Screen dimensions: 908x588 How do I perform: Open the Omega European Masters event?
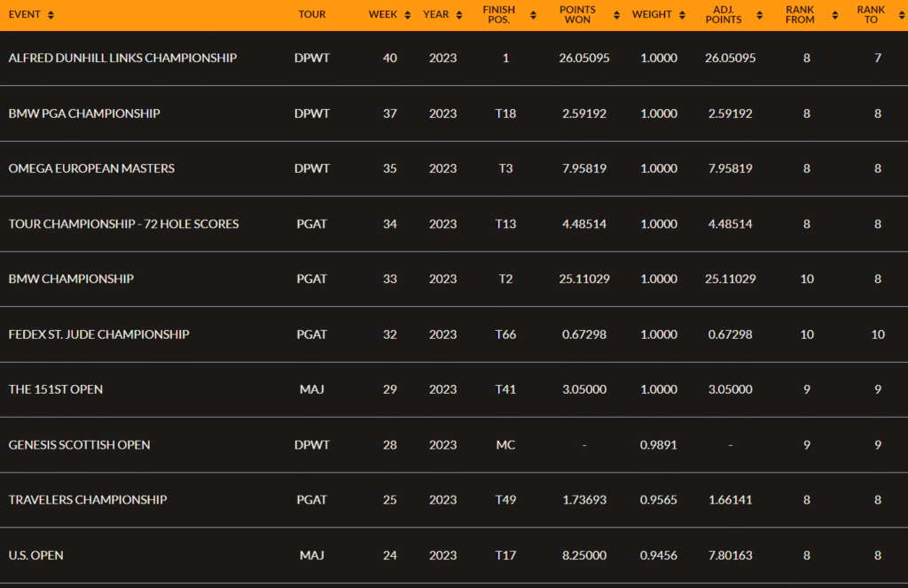(91, 169)
